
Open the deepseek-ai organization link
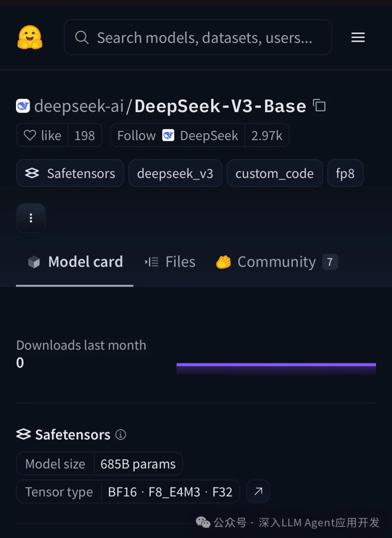[79, 106]
